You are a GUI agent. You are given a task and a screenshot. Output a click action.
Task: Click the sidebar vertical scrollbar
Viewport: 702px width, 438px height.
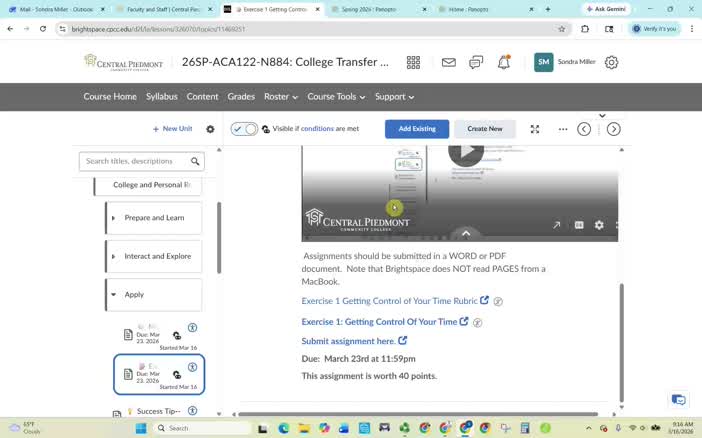(219, 237)
